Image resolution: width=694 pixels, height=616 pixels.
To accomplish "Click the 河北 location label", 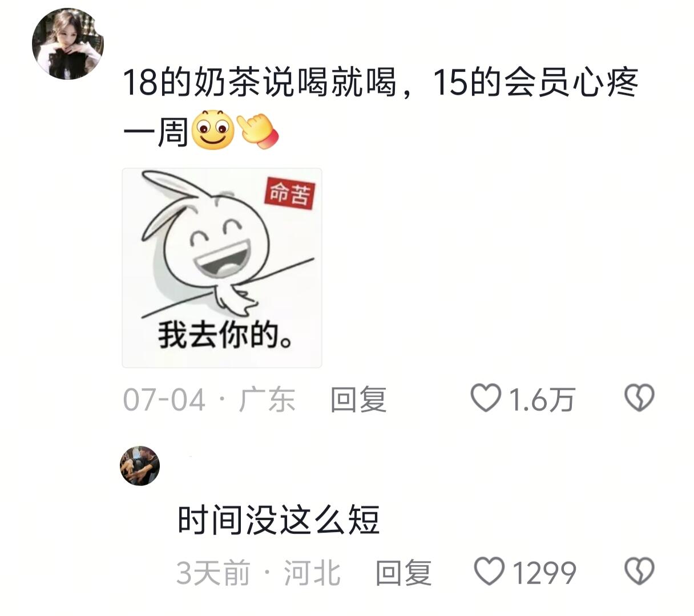I will [312, 573].
